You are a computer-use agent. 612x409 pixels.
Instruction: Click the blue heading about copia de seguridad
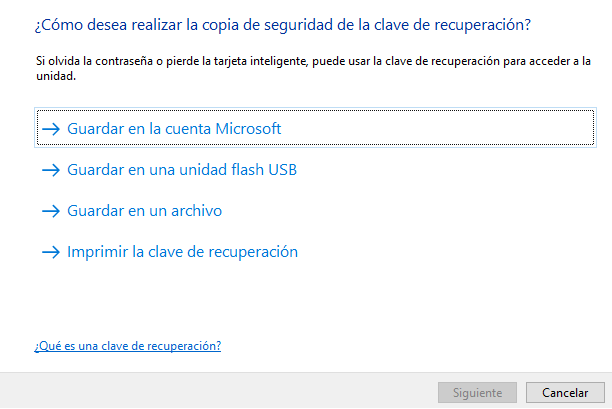pos(283,25)
